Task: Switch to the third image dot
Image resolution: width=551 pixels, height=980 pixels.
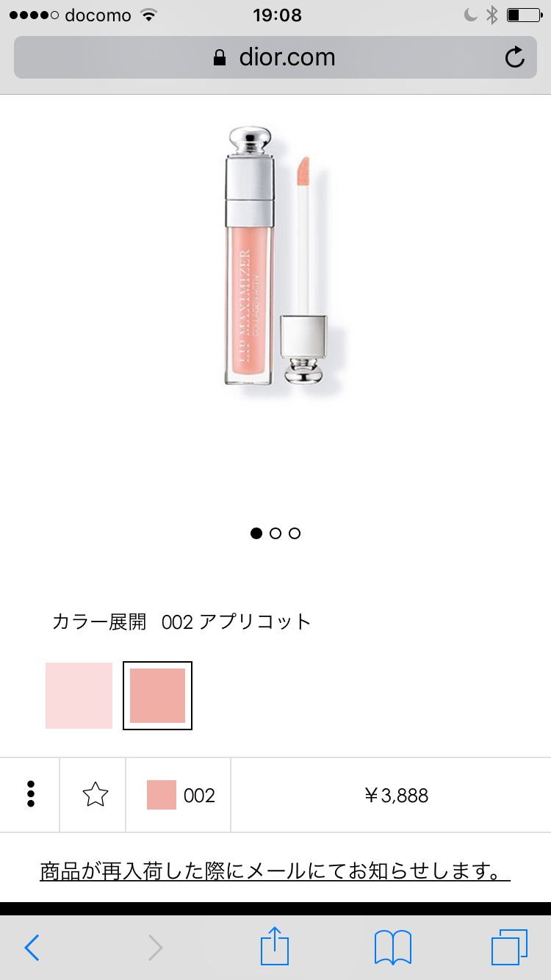Action: click(x=295, y=533)
